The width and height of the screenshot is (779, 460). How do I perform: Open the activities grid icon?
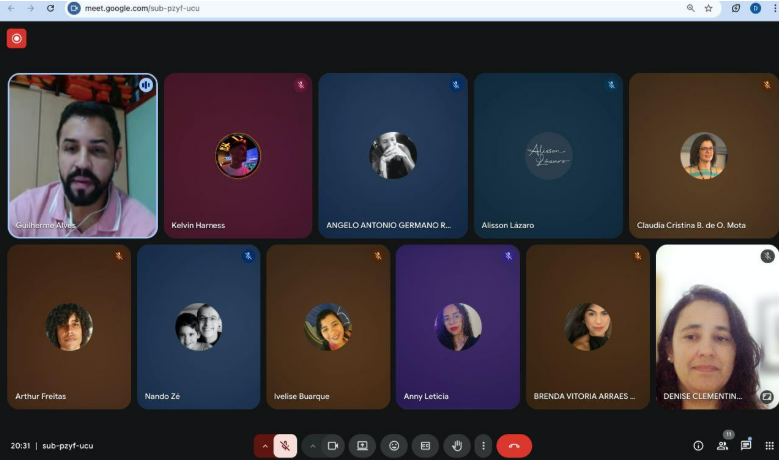pos(769,446)
